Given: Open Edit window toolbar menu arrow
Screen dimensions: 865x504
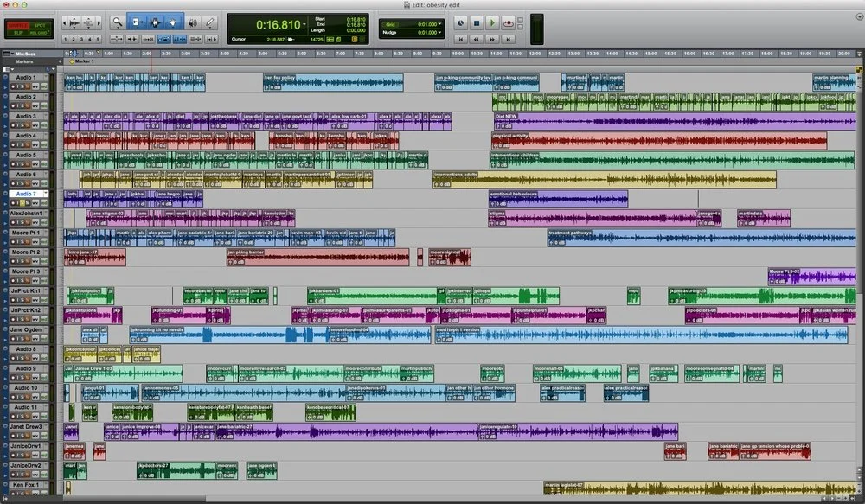Looking at the screenshot, I should (859, 16).
